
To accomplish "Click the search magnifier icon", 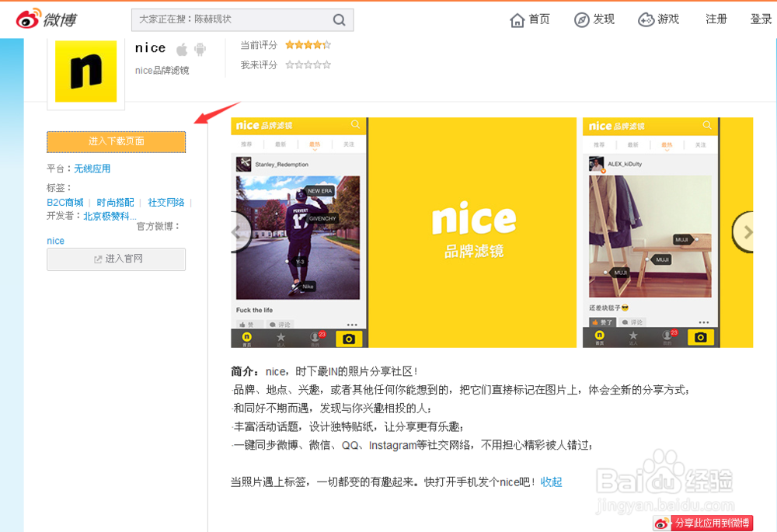I will tap(339, 20).
